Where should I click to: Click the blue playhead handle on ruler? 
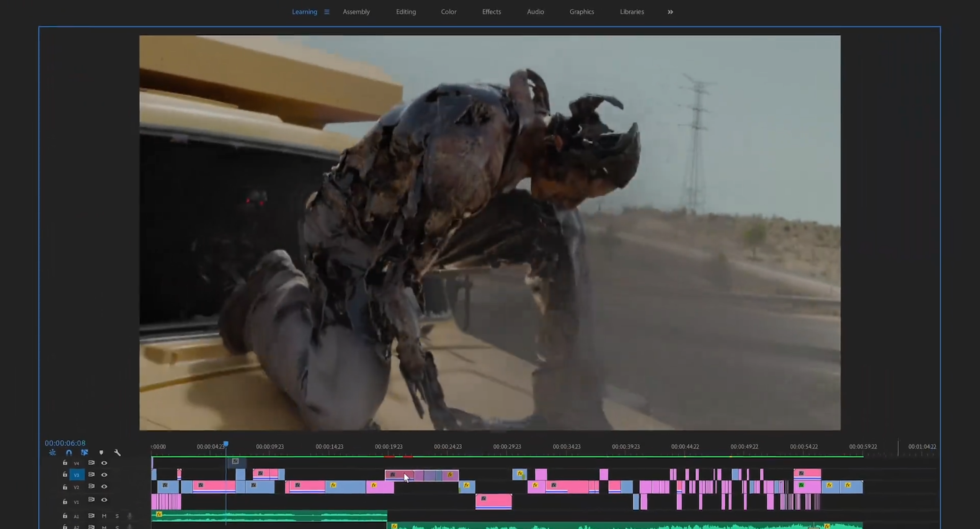[x=226, y=444]
